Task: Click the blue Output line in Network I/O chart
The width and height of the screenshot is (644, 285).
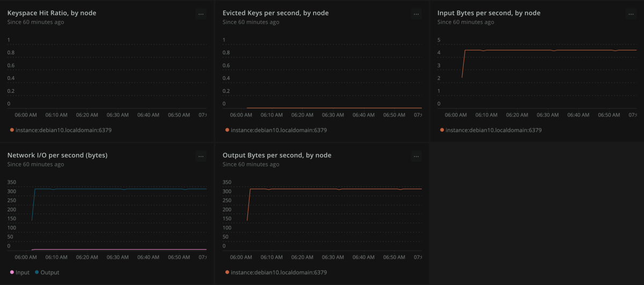Action: 107,188
